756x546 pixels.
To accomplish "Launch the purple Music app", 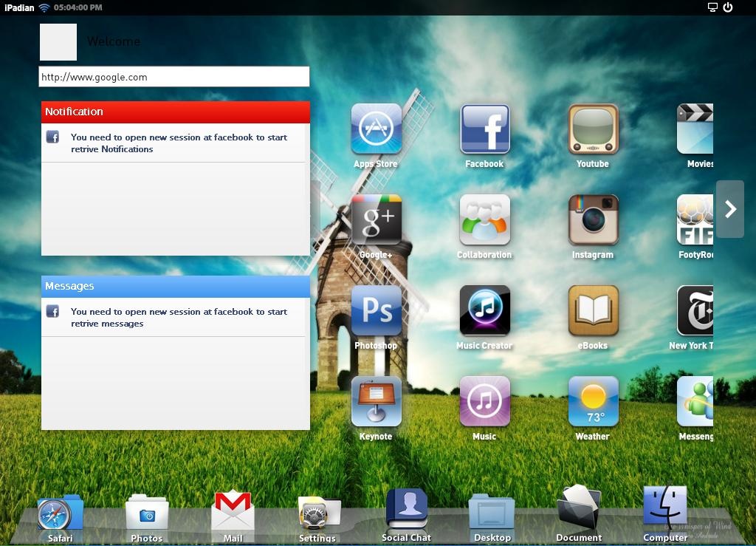I will coord(484,401).
